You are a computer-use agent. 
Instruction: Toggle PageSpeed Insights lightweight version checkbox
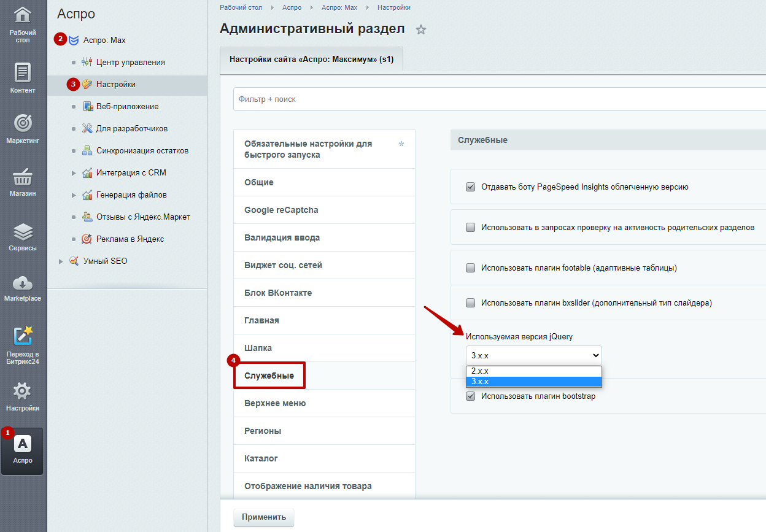tap(471, 187)
